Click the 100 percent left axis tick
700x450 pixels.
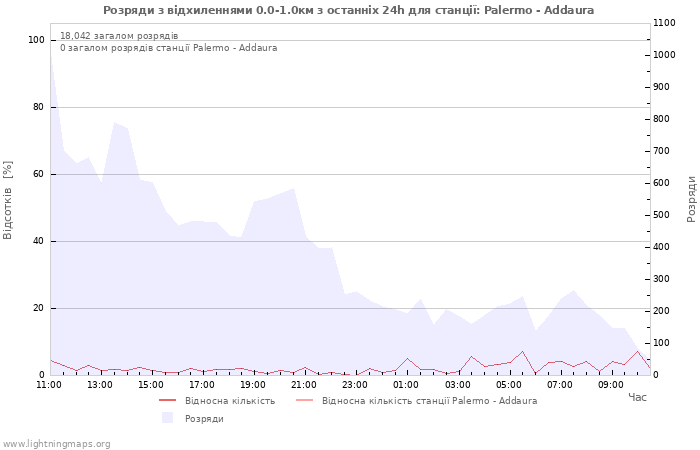click(36, 40)
